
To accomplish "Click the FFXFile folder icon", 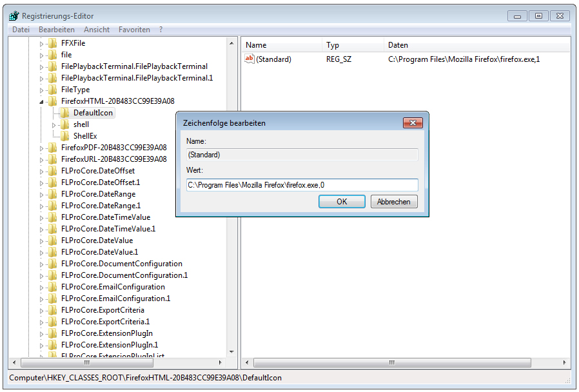I will [52, 43].
